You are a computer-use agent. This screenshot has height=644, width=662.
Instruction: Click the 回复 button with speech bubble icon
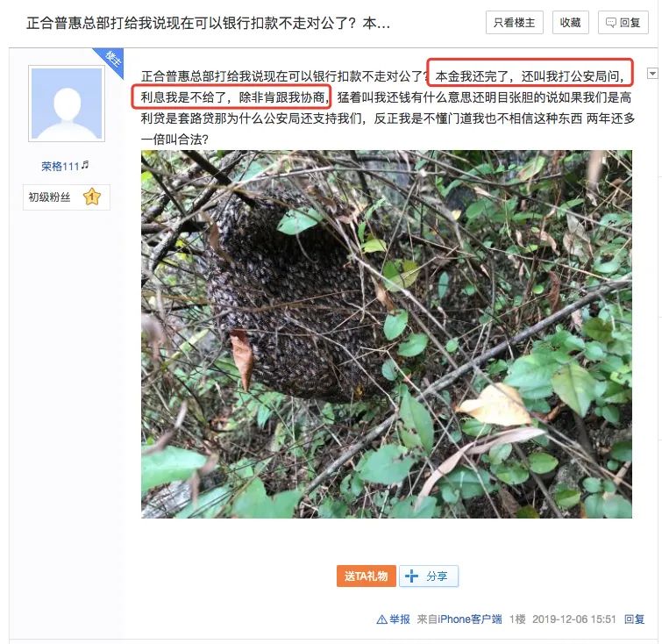(x=623, y=23)
